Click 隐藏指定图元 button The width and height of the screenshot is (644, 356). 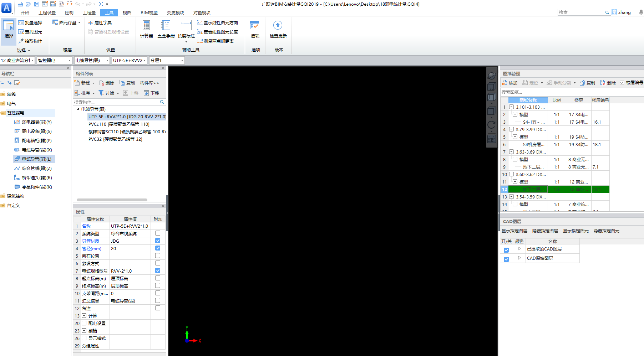607,231
